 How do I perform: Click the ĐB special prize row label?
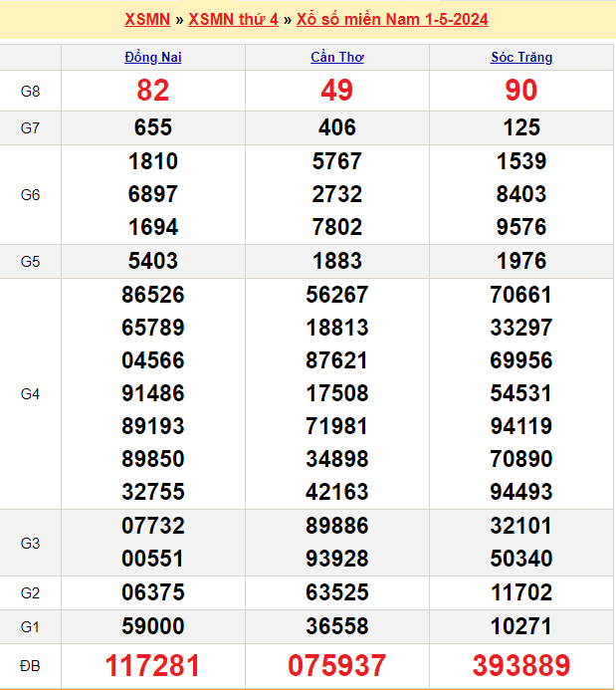tap(30, 665)
